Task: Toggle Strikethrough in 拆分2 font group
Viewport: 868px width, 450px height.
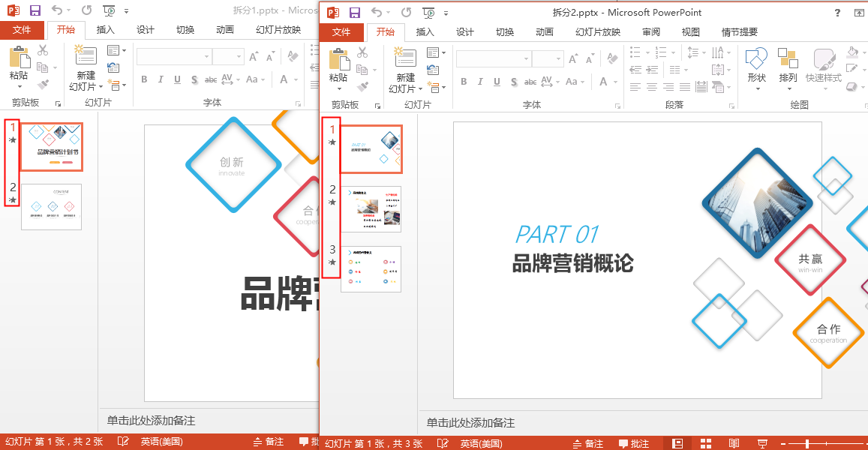Action: tap(530, 81)
